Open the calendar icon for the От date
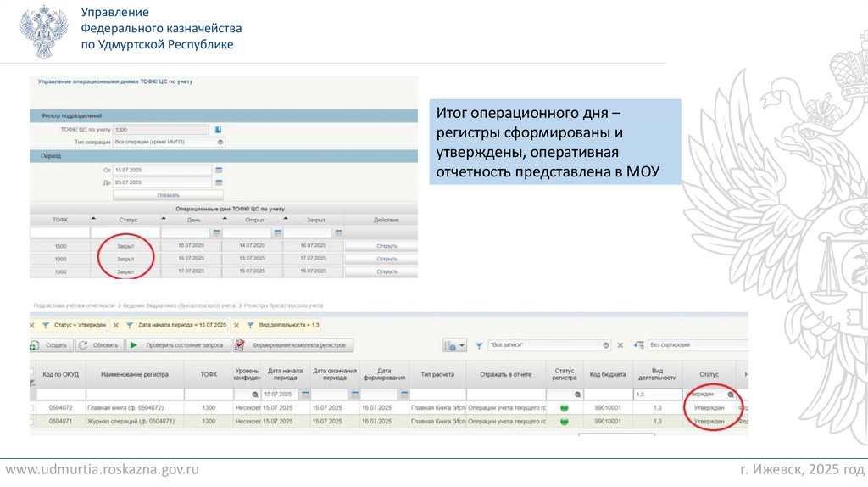Image resolution: width=868 pixels, height=487 pixels. [x=219, y=170]
